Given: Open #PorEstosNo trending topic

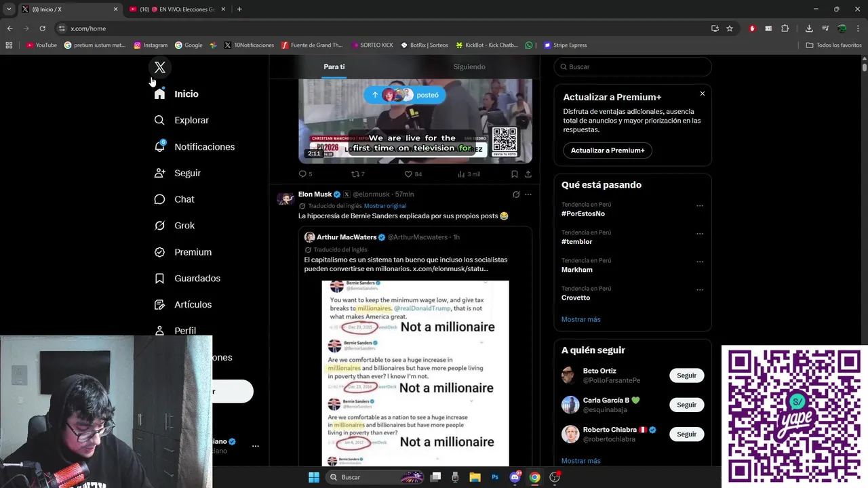Looking at the screenshot, I should pyautogui.click(x=583, y=213).
